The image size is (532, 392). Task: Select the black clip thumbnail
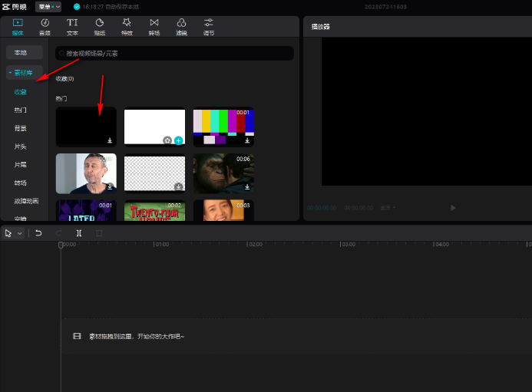tap(86, 127)
